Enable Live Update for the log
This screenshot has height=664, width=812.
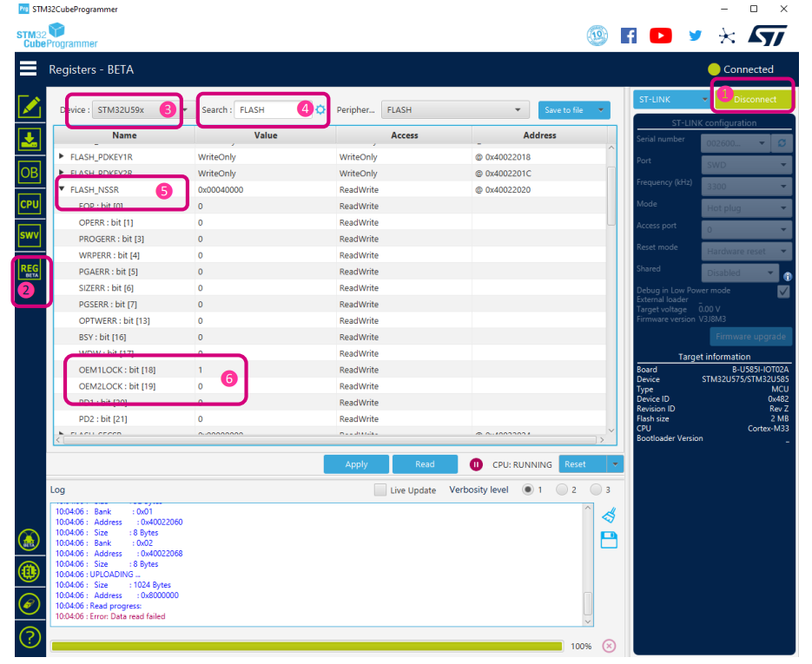click(x=380, y=489)
